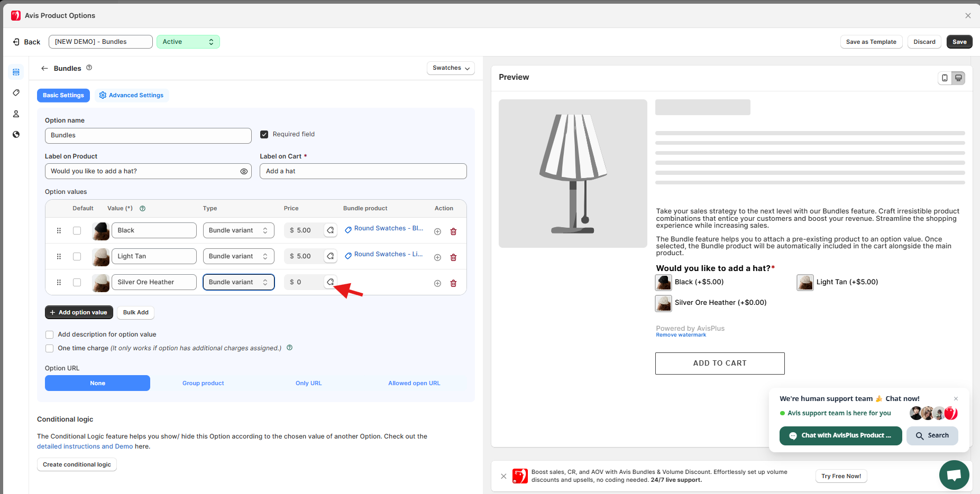
Task: Click Save as Template button
Action: point(871,42)
